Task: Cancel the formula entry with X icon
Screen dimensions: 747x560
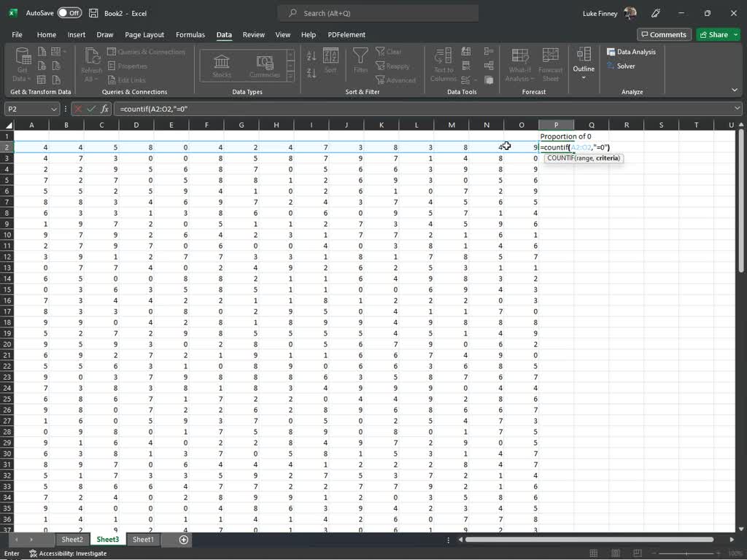Action: point(78,109)
